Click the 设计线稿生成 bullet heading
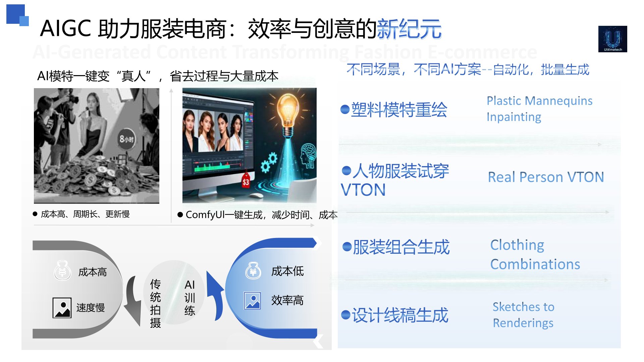This screenshot has height=362, width=644. (x=395, y=315)
